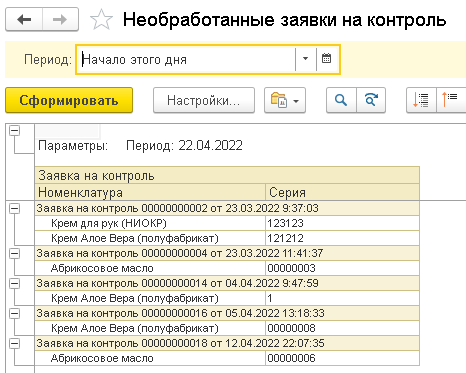
Task: Open the Настройки... button
Action: click(204, 100)
